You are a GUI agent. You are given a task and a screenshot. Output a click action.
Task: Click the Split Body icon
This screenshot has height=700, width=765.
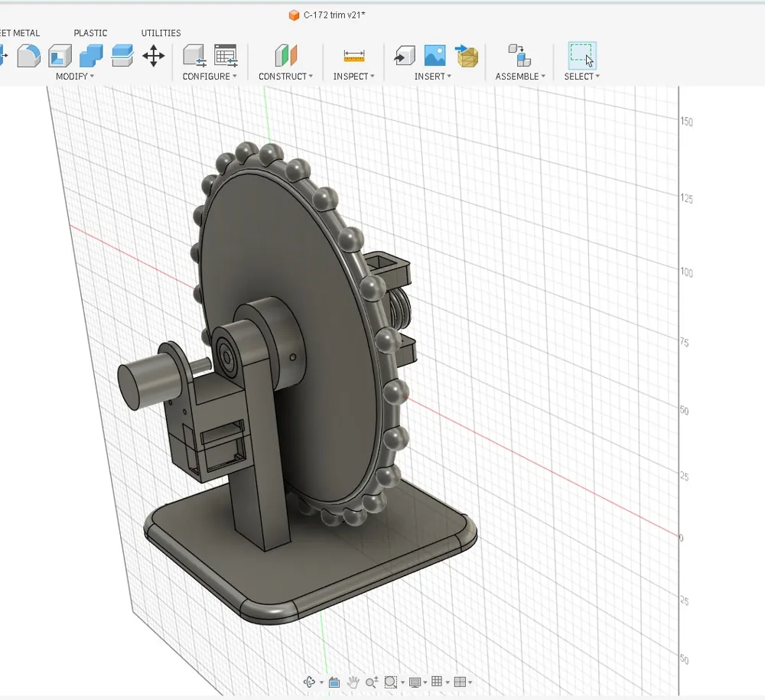[122, 56]
